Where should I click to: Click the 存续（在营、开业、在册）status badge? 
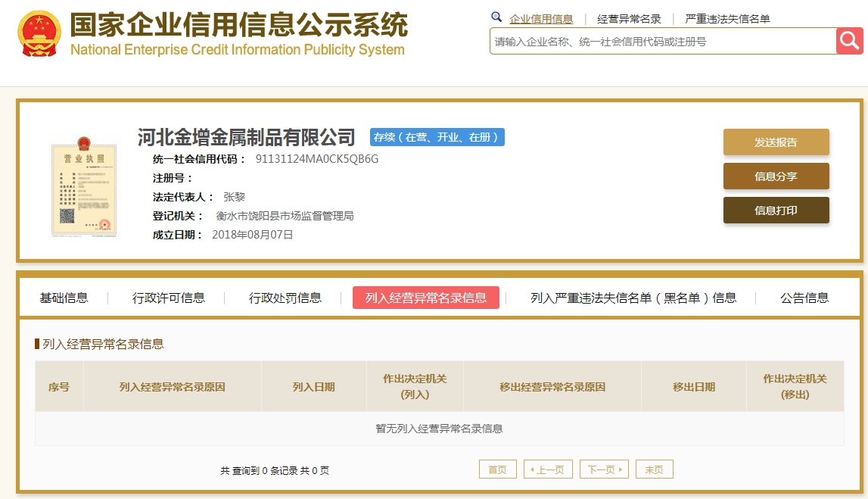pos(437,137)
